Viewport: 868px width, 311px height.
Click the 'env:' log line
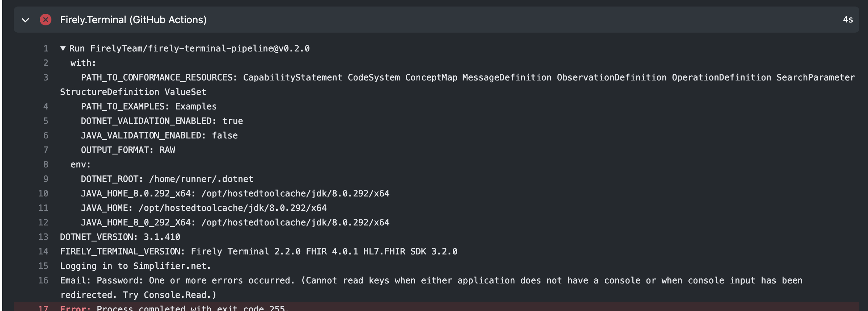click(80, 165)
